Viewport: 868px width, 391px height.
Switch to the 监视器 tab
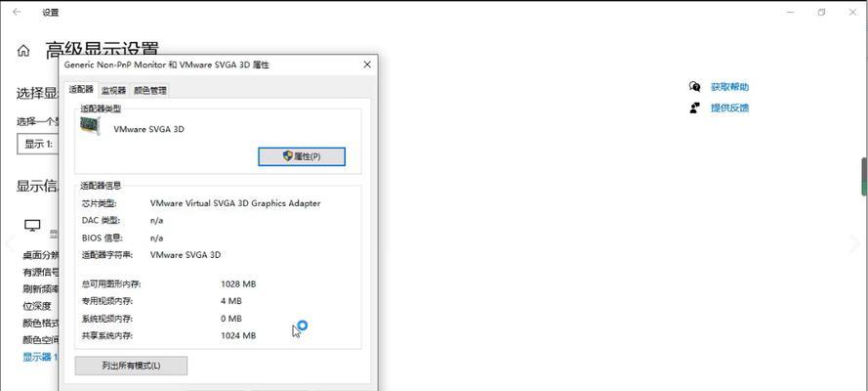(x=113, y=90)
